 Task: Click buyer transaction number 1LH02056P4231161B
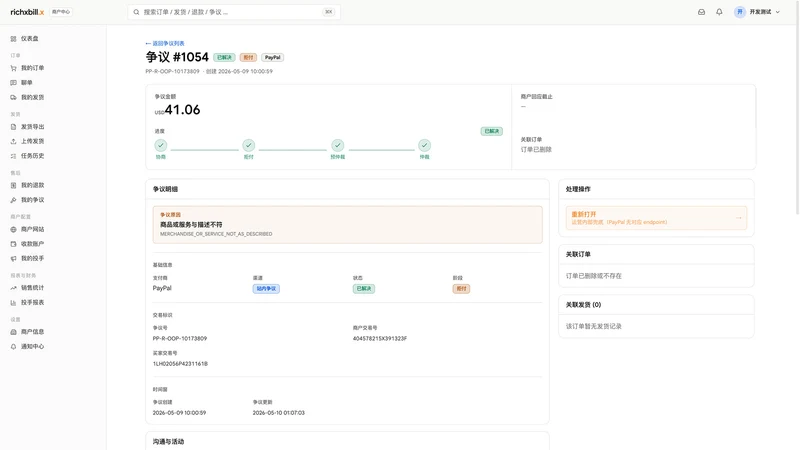click(180, 364)
